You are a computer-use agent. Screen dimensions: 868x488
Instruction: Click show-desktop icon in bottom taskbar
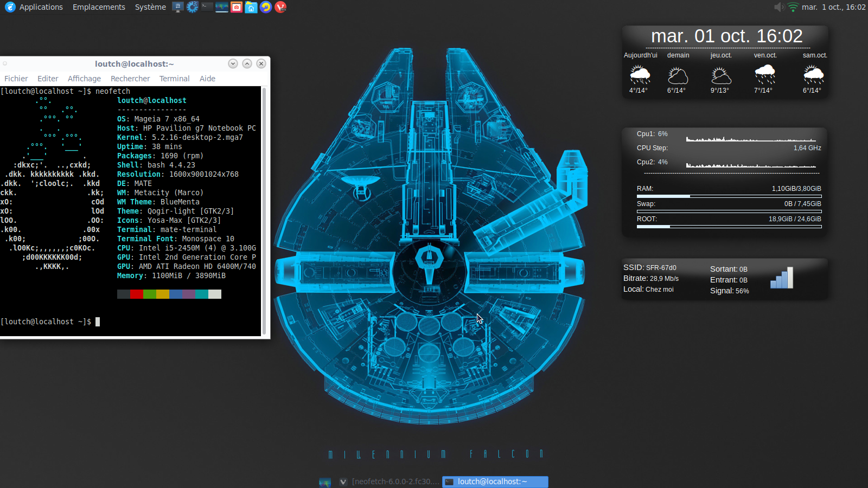(x=325, y=482)
